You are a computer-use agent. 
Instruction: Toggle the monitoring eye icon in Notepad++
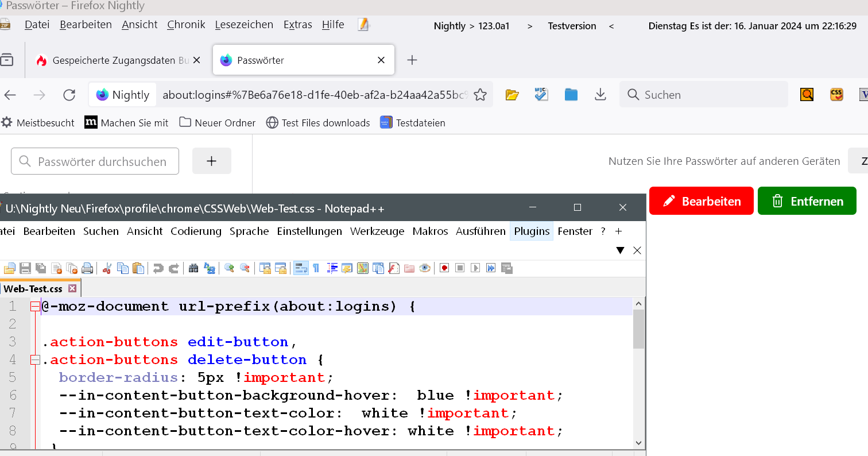[x=425, y=268]
